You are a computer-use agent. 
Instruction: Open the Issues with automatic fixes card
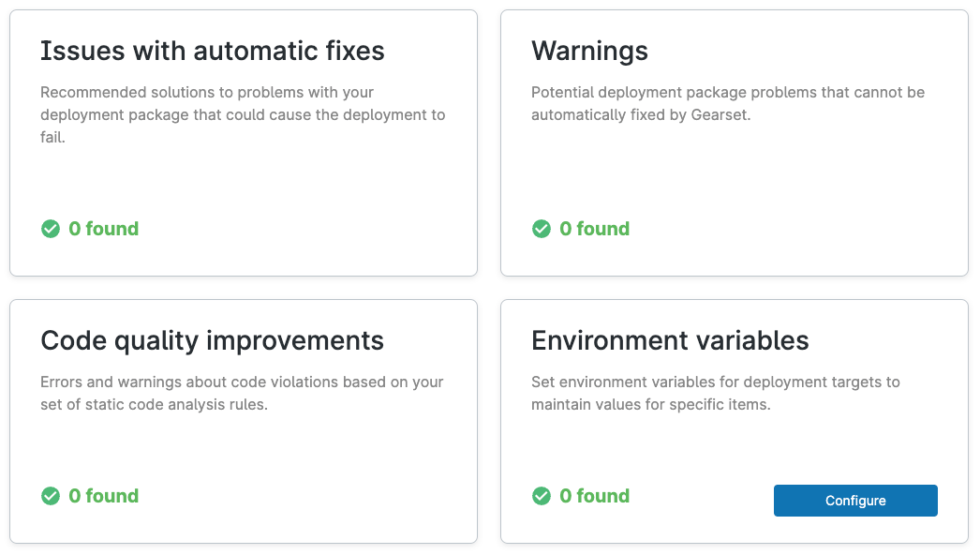pyautogui.click(x=243, y=142)
